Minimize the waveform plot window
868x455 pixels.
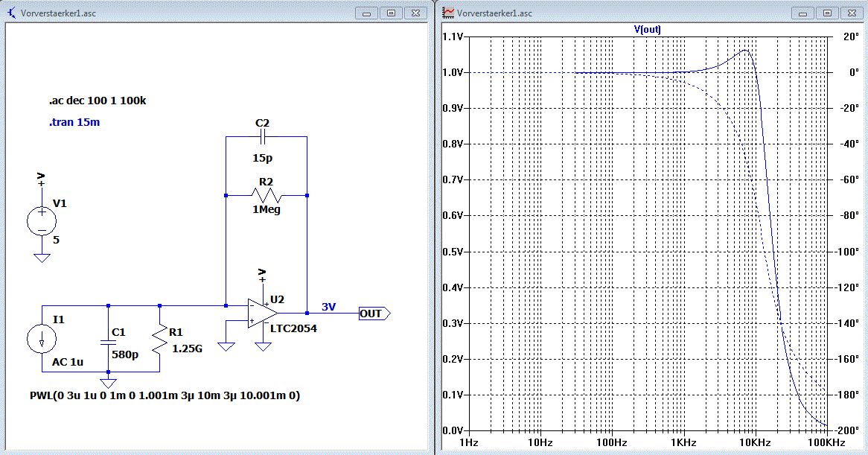(804, 13)
